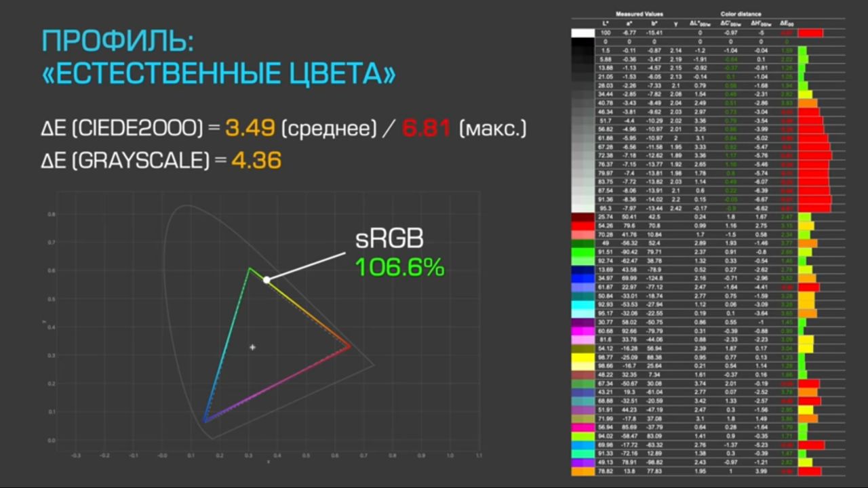Click the (среднее) label

coord(328,128)
